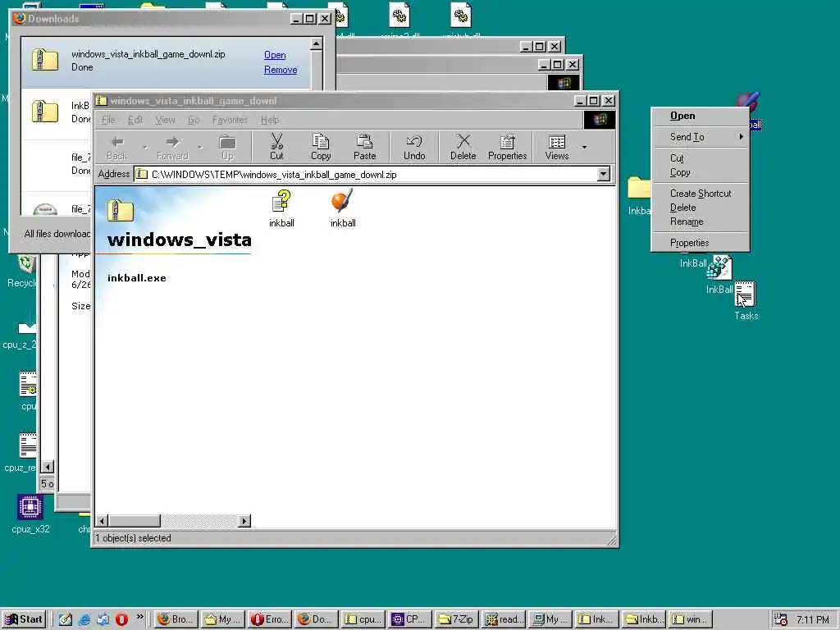The width and height of the screenshot is (840, 630).
Task: Click the Downloads list scroll up arrow
Action: click(x=316, y=43)
